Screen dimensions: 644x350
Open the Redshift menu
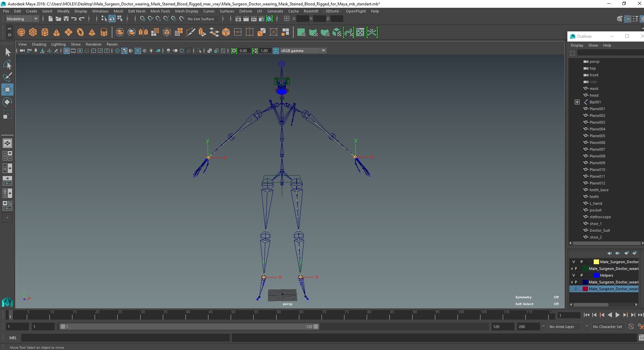[x=311, y=11]
